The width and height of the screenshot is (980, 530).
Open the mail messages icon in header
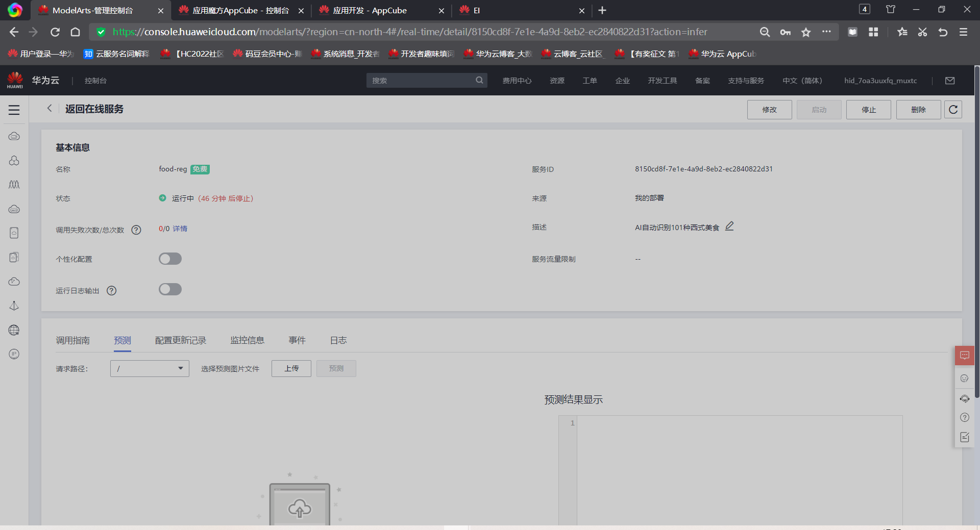point(950,81)
